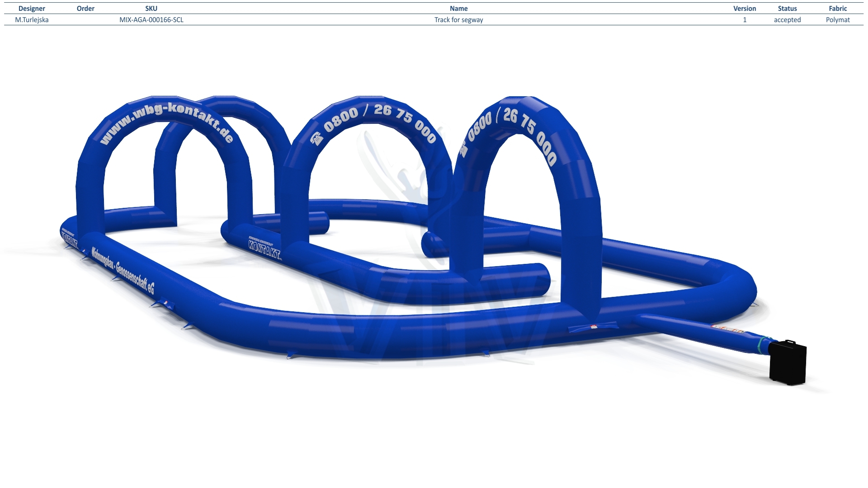Screen dimensions: 868x488
Task: Click the inflatable segway track render
Action: coord(433,240)
